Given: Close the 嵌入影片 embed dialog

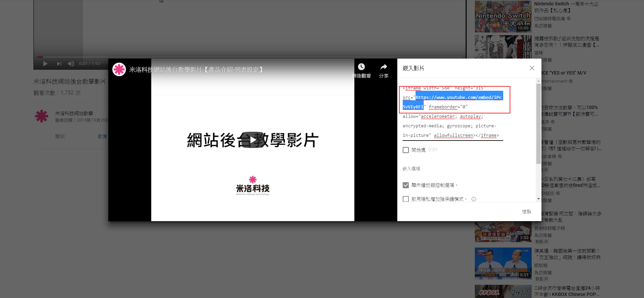Looking at the screenshot, I should click(x=532, y=68).
